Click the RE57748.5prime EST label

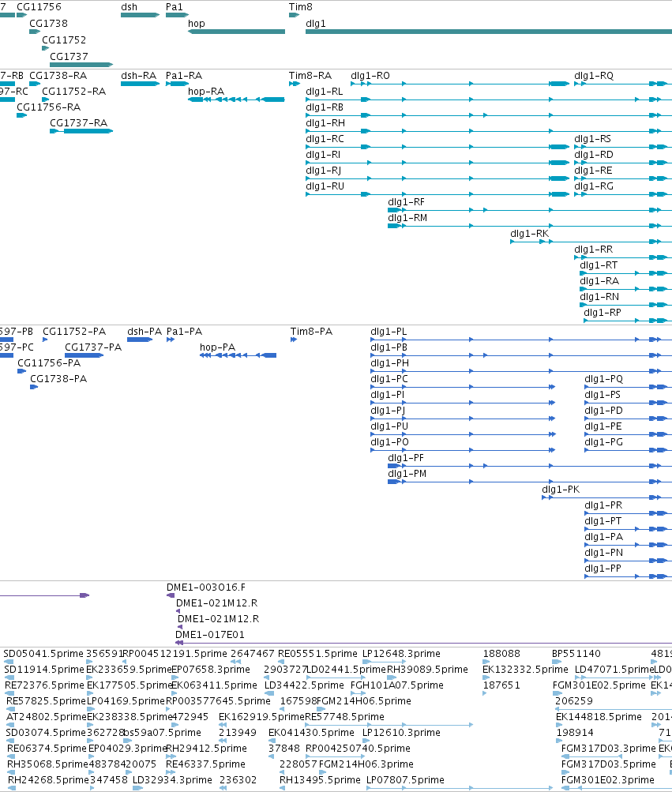[344, 716]
